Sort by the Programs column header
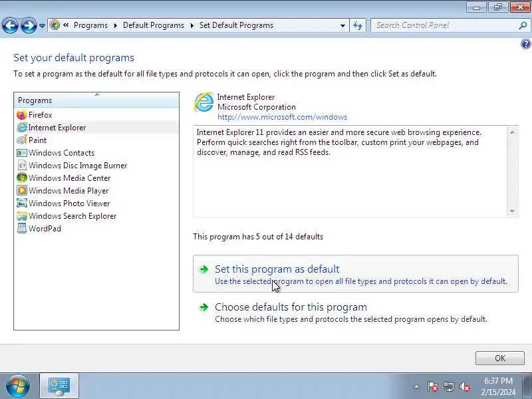The width and height of the screenshot is (532, 399). (96, 100)
